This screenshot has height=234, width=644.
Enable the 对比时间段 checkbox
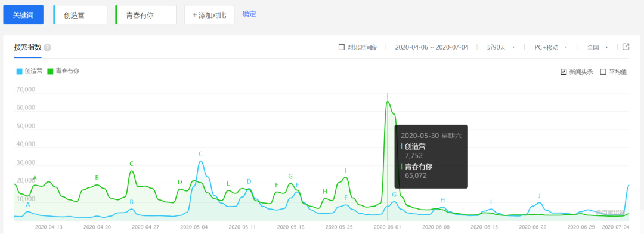pos(341,47)
